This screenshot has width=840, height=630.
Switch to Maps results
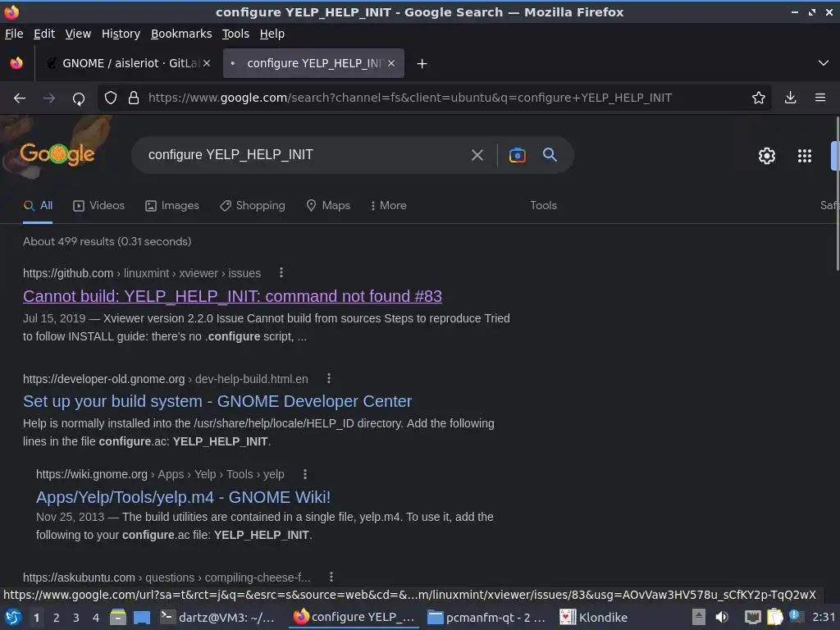coord(328,206)
